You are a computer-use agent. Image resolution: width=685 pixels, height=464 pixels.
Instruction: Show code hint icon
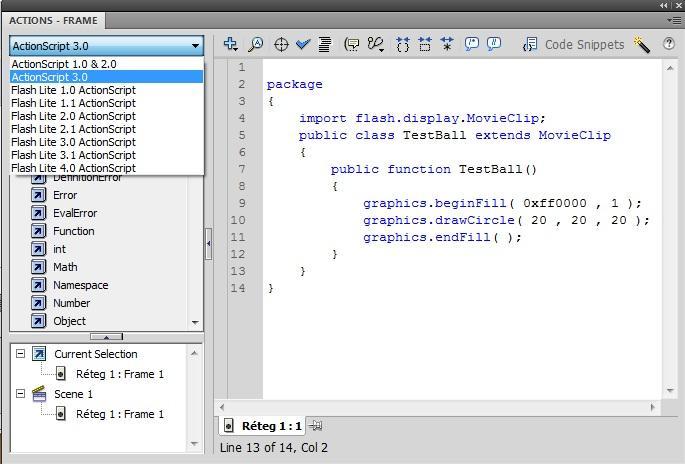click(x=352, y=44)
